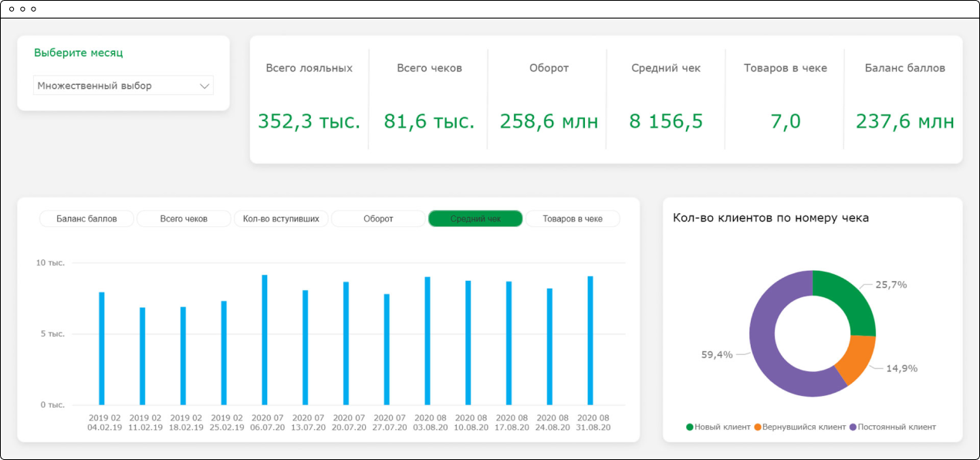Show Товаров в чеке on chart
Viewport: 980px width, 460px height.
[x=573, y=219]
